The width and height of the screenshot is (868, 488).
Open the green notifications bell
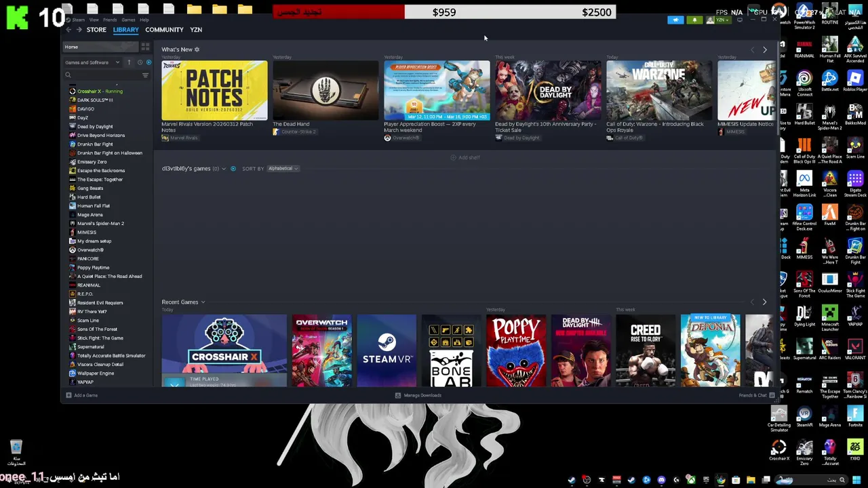pos(694,20)
